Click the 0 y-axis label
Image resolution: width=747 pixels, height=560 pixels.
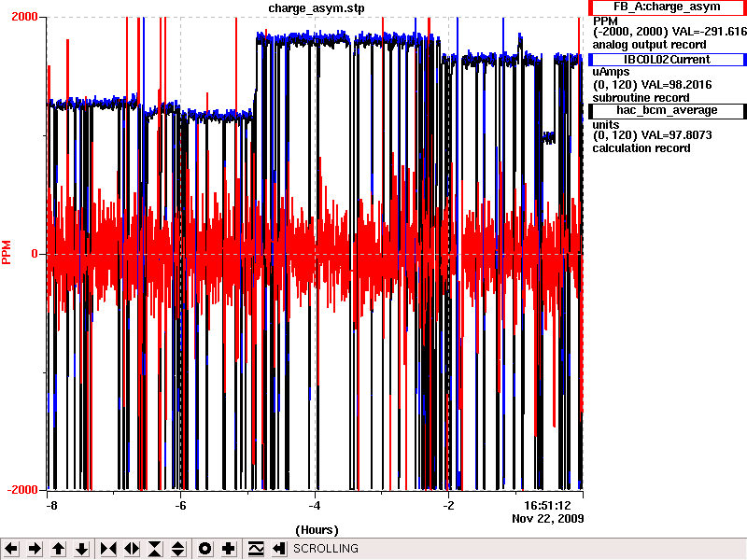pyautogui.click(x=35, y=254)
